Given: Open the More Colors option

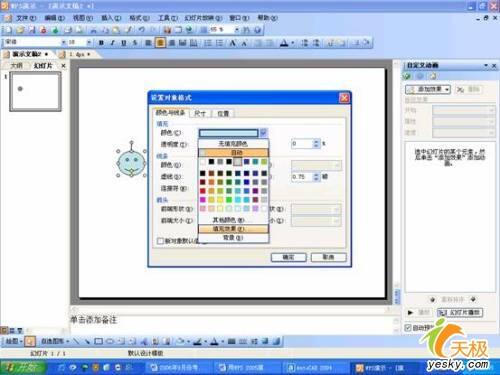Looking at the screenshot, I should [x=233, y=220].
